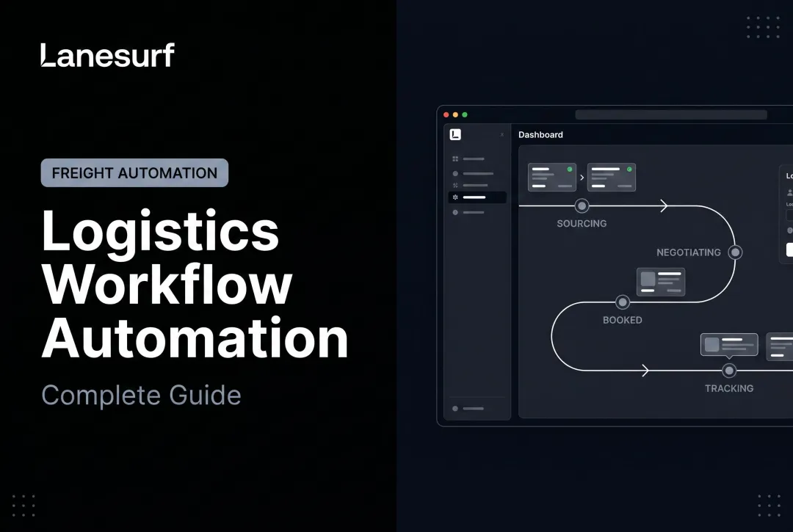Click the bottom sidebar item below the divider
Viewport: 793px width, 532px height.
468,409
